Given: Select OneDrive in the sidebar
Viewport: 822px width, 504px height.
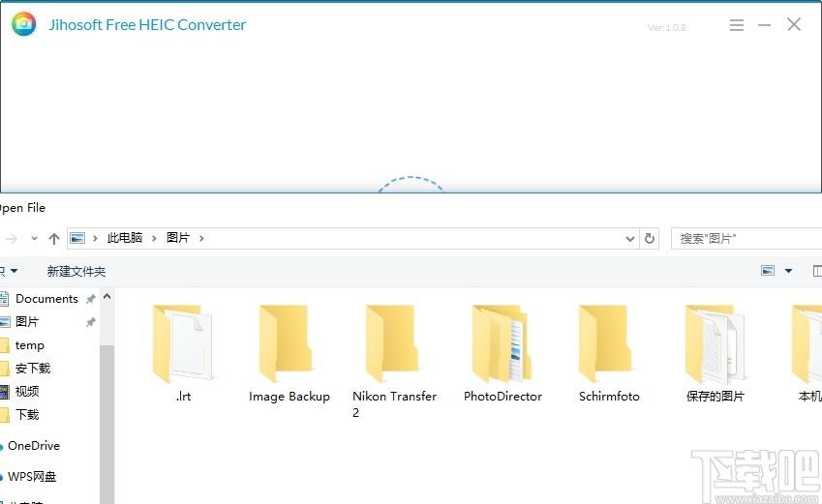Looking at the screenshot, I should point(34,446).
